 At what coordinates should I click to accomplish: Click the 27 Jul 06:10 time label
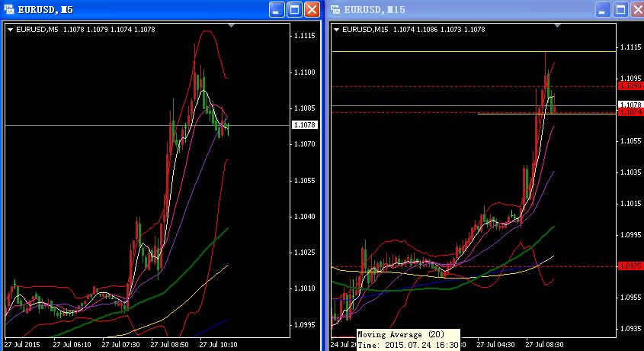[x=72, y=344]
